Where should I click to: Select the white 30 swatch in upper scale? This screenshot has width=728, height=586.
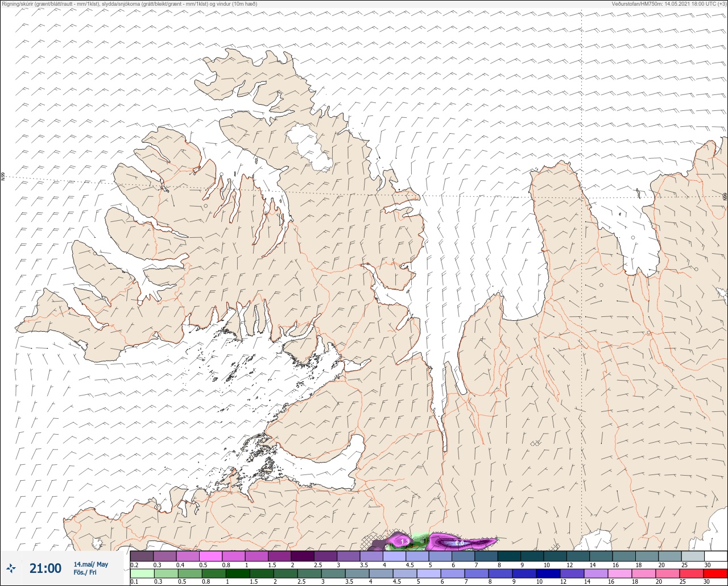715,556
